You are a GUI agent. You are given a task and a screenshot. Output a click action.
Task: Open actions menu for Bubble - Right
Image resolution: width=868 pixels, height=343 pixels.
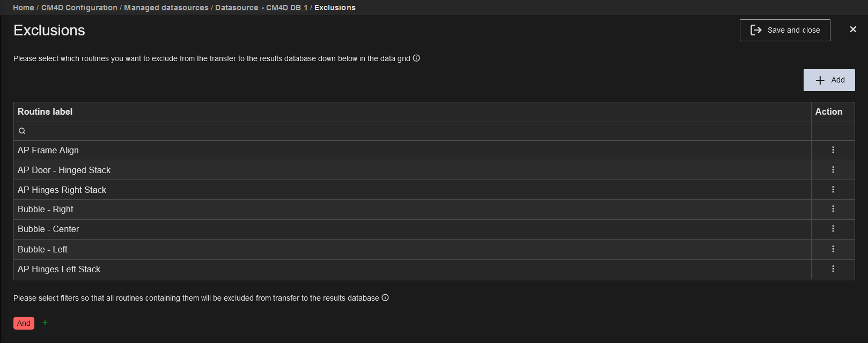tap(833, 209)
